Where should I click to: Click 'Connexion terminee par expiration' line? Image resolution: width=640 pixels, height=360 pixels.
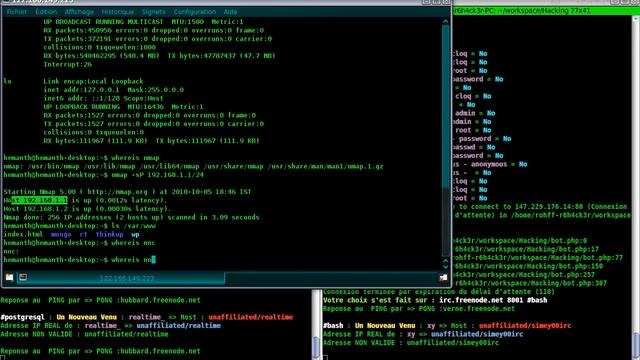(439, 291)
